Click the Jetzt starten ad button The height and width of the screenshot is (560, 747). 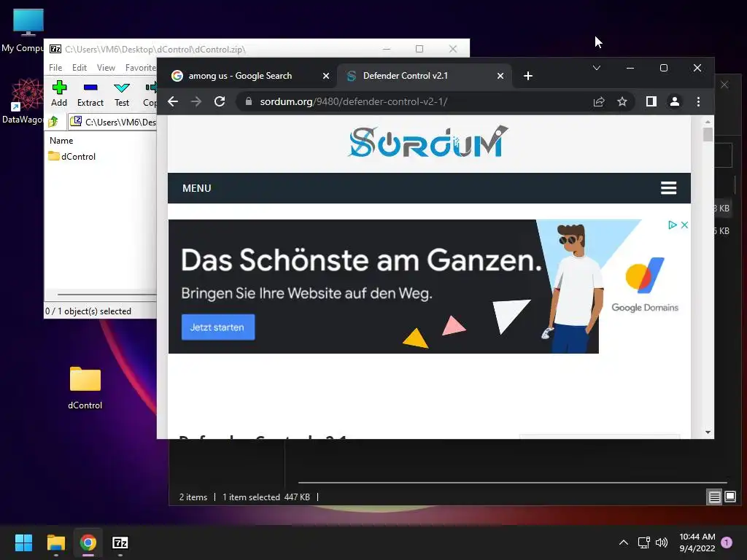point(217,327)
